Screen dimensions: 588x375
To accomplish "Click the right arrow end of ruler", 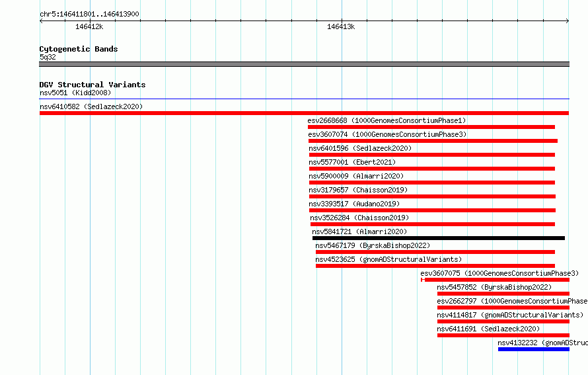I will pos(568,21).
